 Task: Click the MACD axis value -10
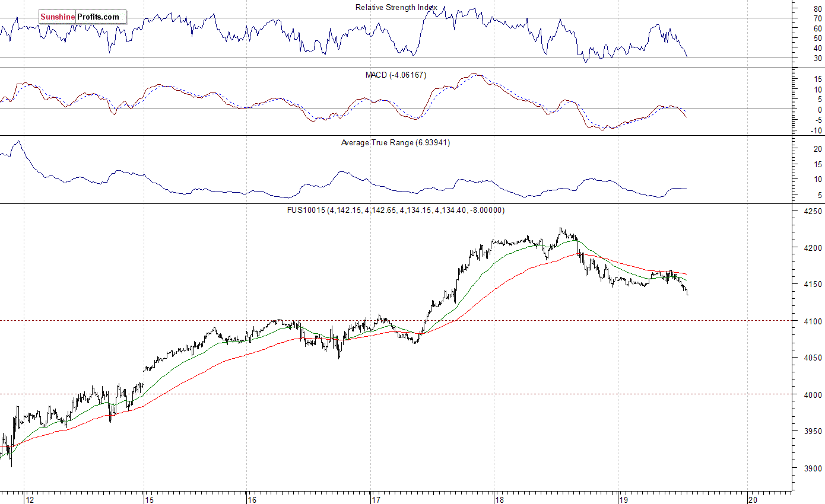(x=816, y=130)
